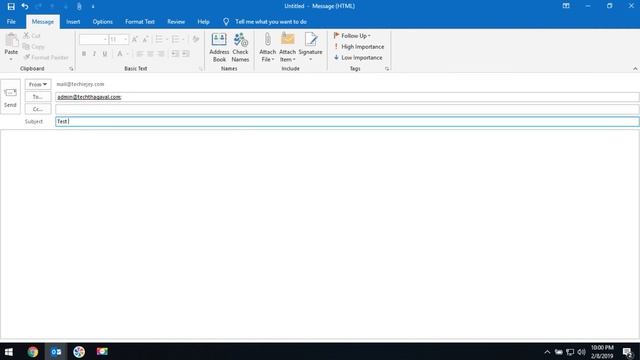This screenshot has height=360, width=640.
Task: Click the Windows Start button
Action: (9, 351)
